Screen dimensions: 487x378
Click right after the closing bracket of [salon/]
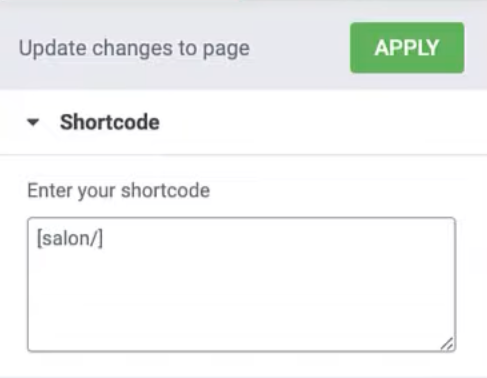click(104, 239)
